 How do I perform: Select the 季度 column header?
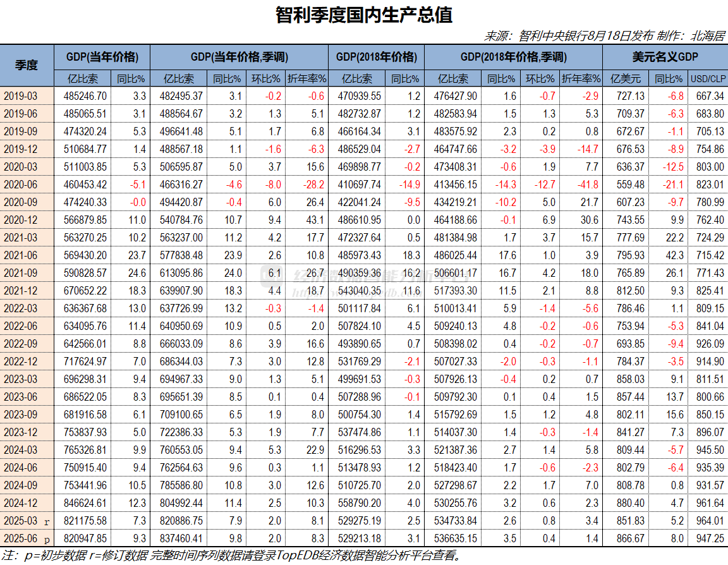28,65
